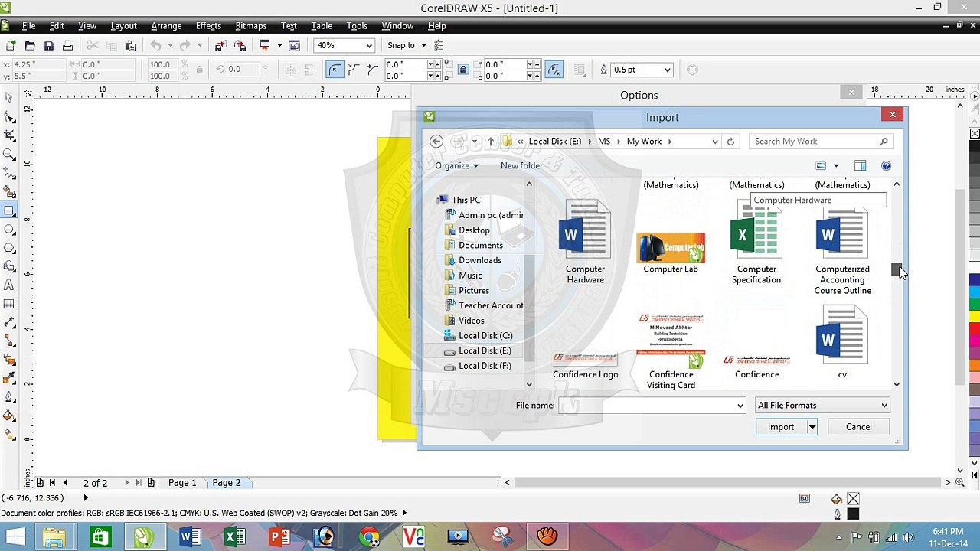980x551 pixels.
Task: Refresh the My Work folder listing
Action: click(x=730, y=142)
